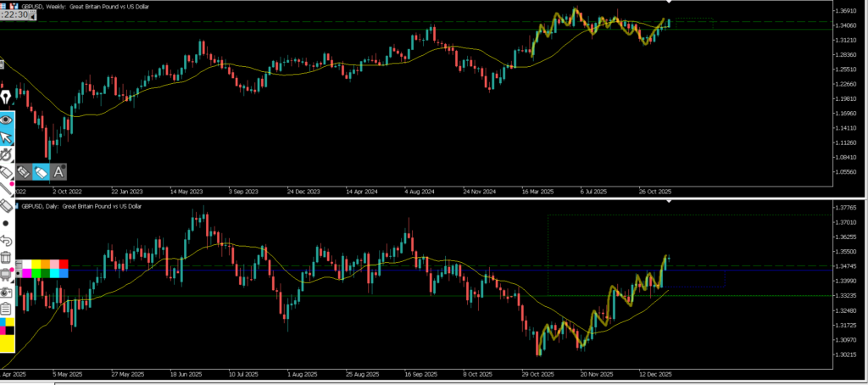Click the trash bin clear icon
This screenshot has width=868, height=385.
7,258
